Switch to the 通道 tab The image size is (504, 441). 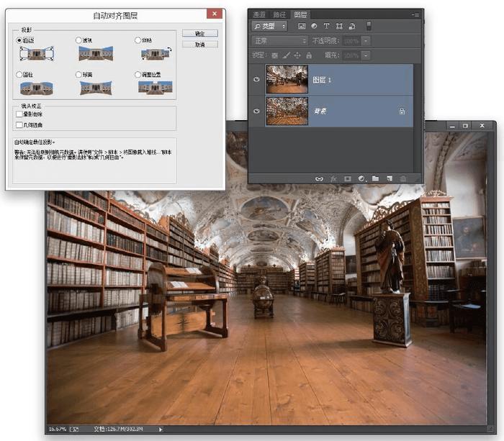[259, 14]
